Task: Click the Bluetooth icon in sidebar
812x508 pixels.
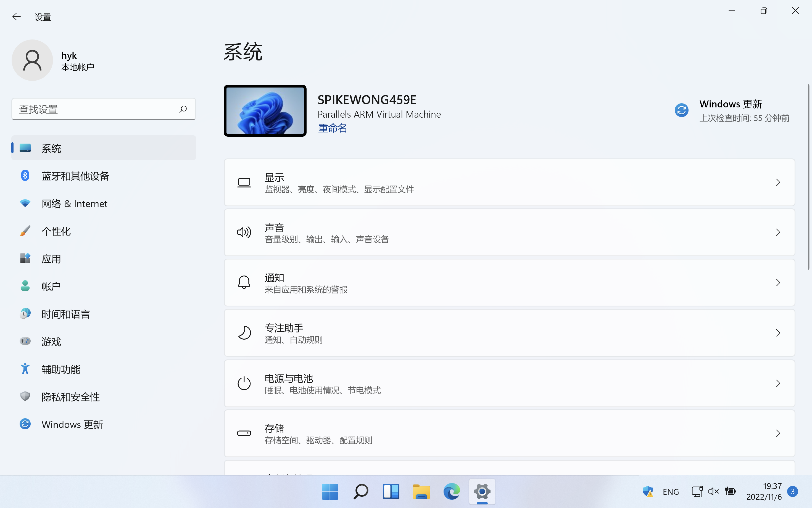Action: pyautogui.click(x=25, y=175)
